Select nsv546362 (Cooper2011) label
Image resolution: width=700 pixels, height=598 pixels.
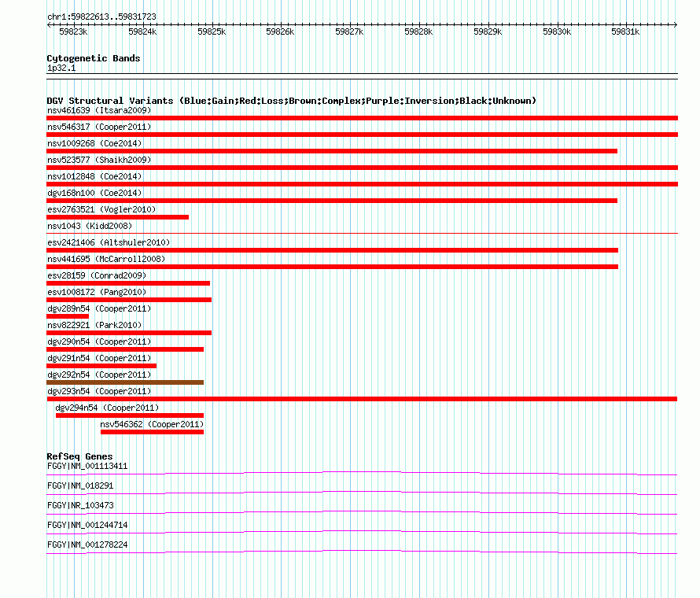coord(152,424)
